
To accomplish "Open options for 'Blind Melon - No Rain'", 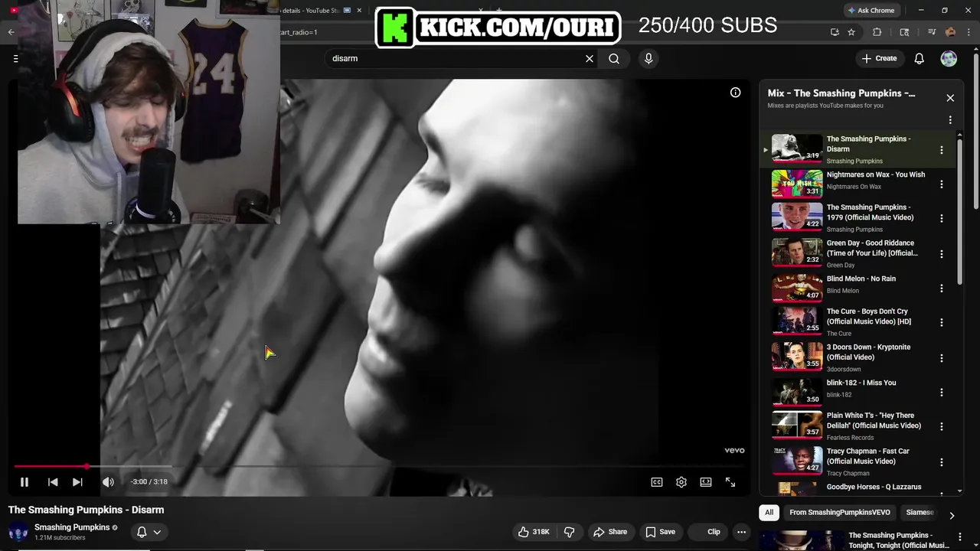I will click(x=942, y=289).
